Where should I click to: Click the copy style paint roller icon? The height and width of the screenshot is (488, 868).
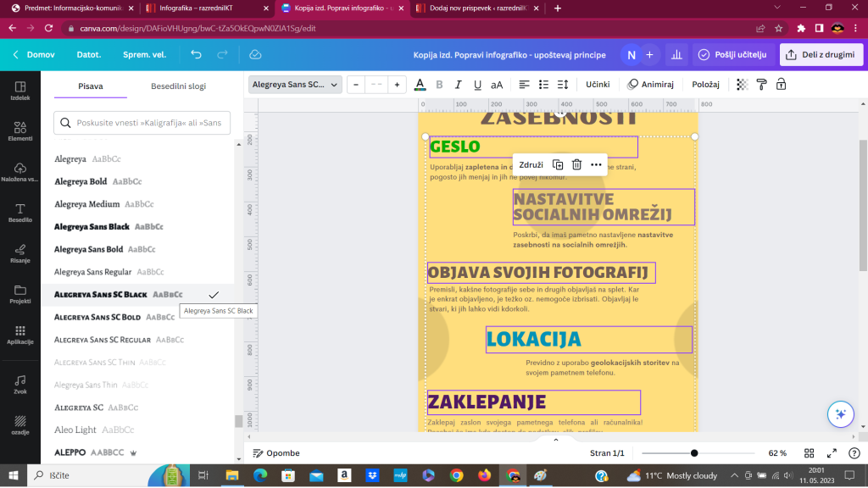[762, 85]
